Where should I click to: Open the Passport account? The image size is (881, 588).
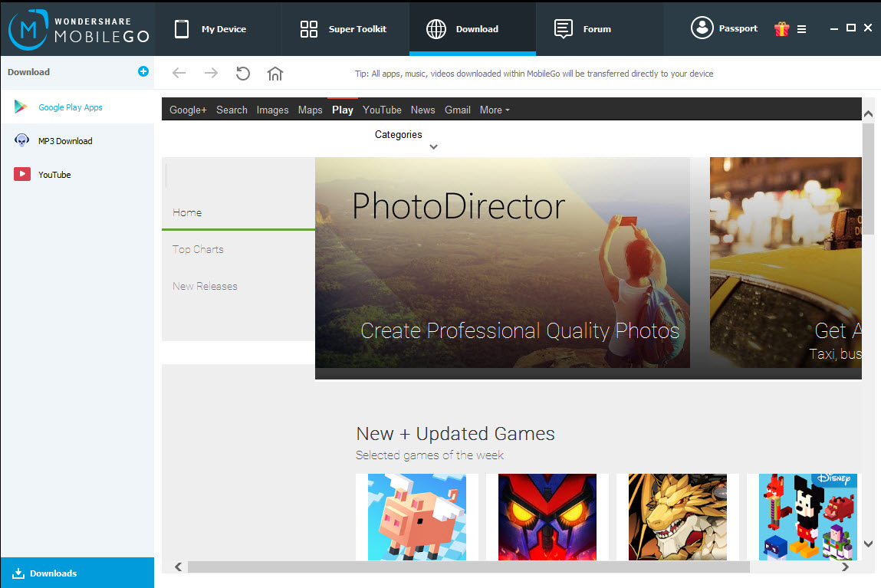(x=724, y=28)
